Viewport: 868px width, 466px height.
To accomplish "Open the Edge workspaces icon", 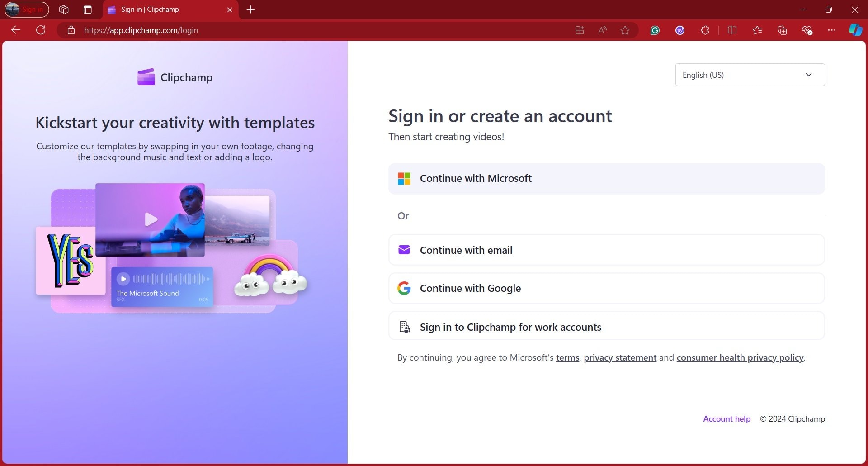I will coord(64,10).
